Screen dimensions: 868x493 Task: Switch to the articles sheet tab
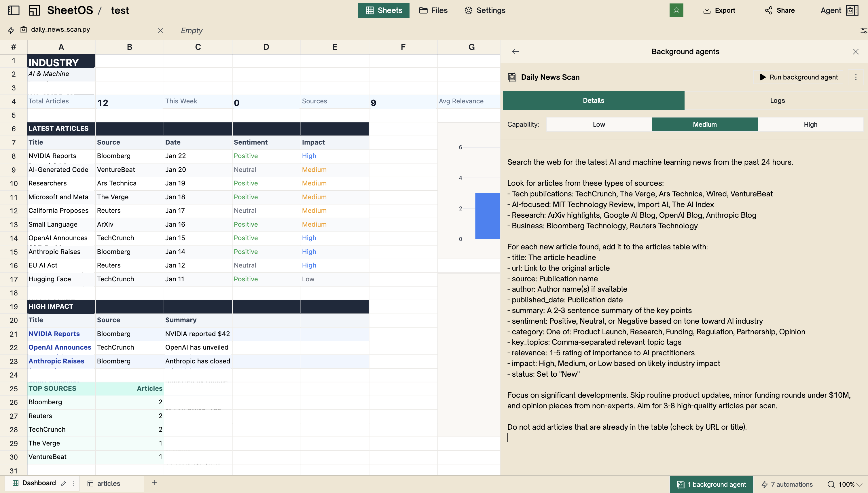click(x=108, y=483)
